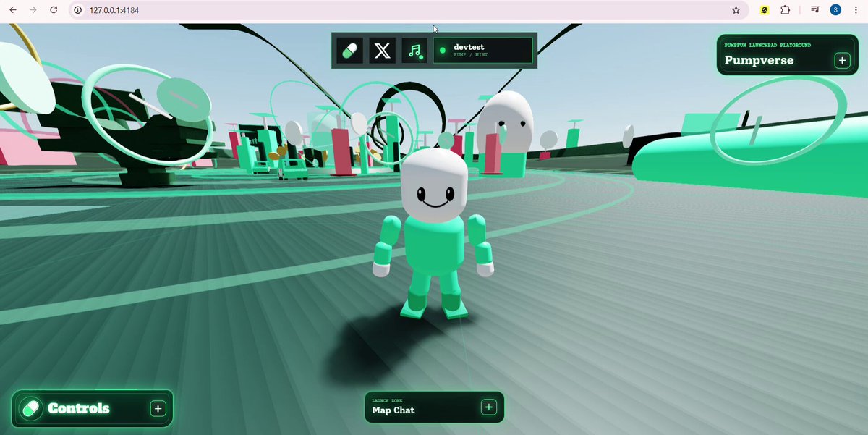Image resolution: width=868 pixels, height=435 pixels.
Task: Click the Controls pill icon
Action: (31, 409)
